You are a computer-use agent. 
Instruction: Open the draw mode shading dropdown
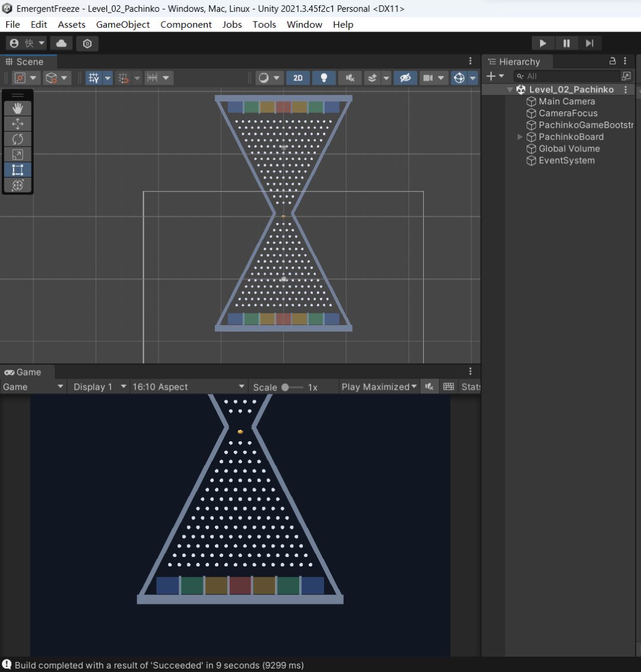click(268, 78)
